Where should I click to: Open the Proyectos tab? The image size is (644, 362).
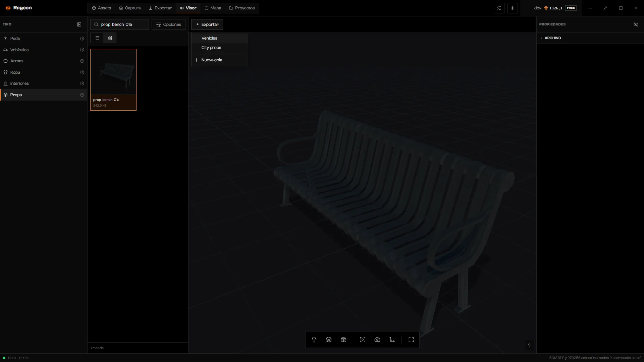(x=242, y=8)
